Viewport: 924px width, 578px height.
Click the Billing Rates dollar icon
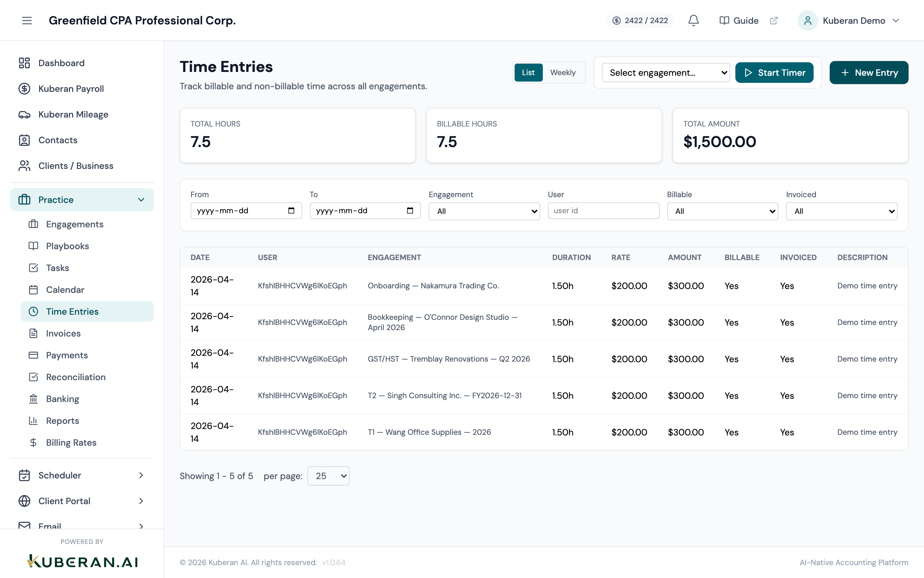[x=33, y=442]
